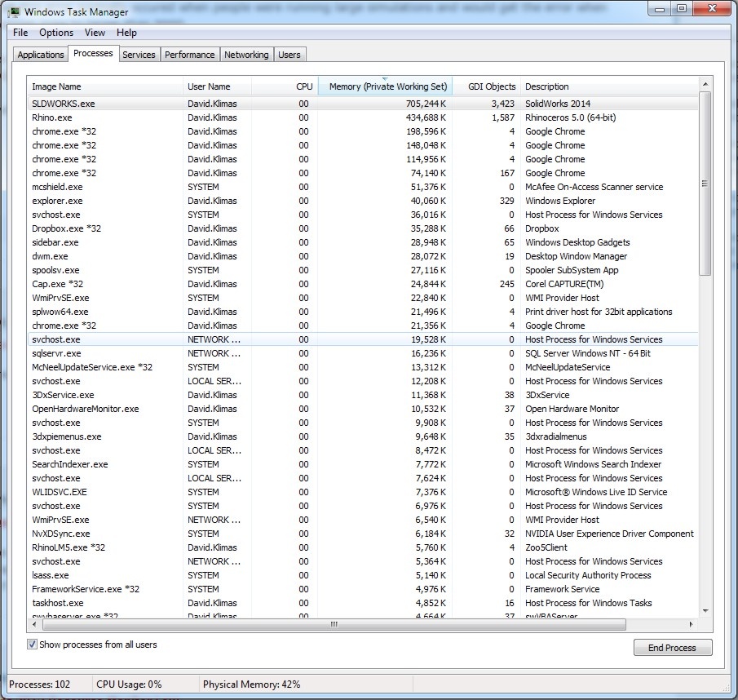738x700 pixels.
Task: Click the Processes: 102 status bar entry
Action: 39,684
